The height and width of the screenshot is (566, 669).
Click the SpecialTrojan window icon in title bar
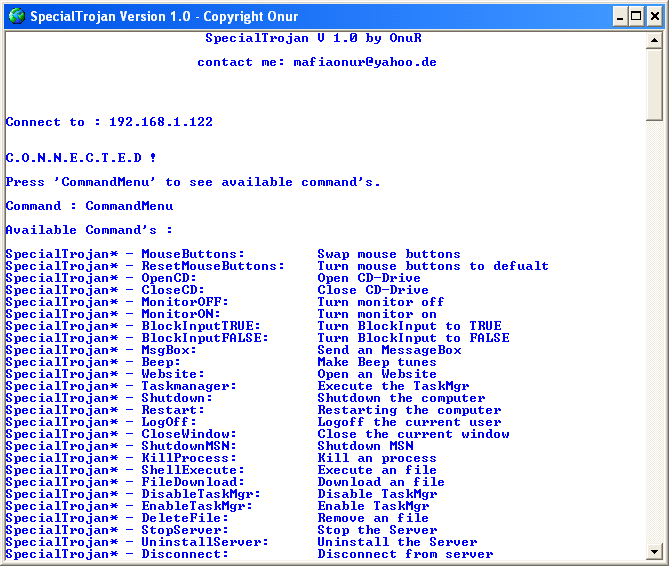click(x=15, y=16)
